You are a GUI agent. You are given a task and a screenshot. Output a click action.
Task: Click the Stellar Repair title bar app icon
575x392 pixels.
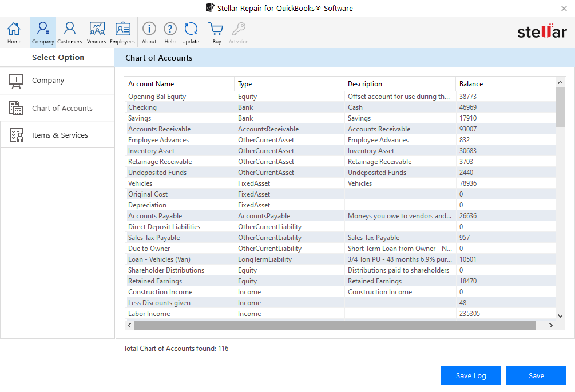click(210, 7)
